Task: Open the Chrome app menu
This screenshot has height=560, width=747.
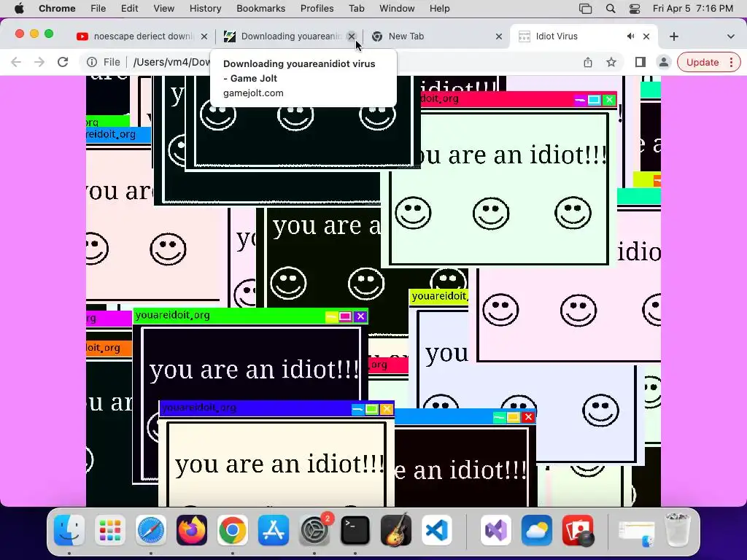Action: click(x=57, y=8)
